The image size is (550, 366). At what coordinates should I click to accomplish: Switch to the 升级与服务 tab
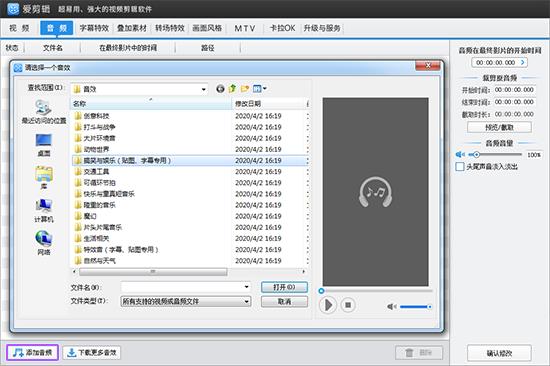pos(322,28)
